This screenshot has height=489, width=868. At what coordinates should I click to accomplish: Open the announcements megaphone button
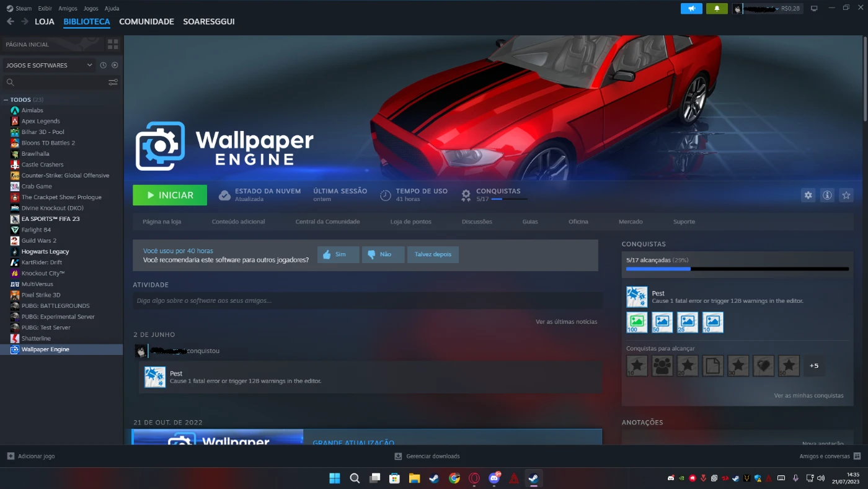coord(691,9)
